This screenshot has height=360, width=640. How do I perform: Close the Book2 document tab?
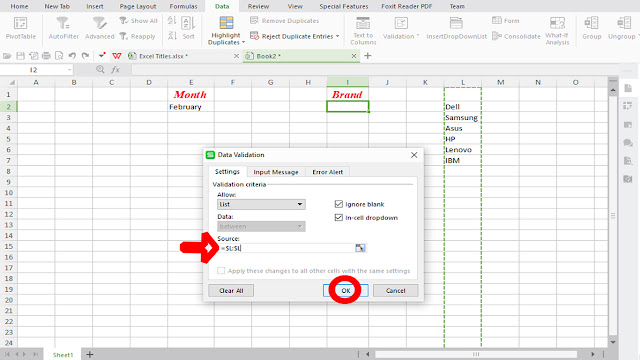(354, 56)
